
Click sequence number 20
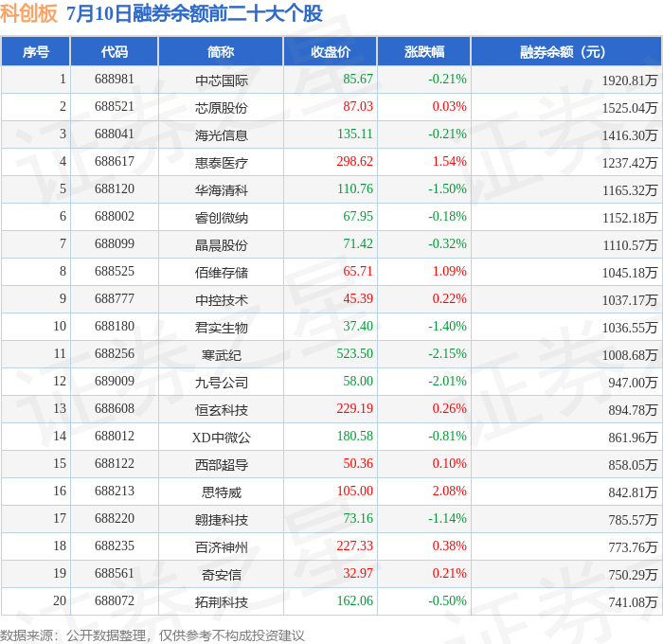click(x=60, y=600)
